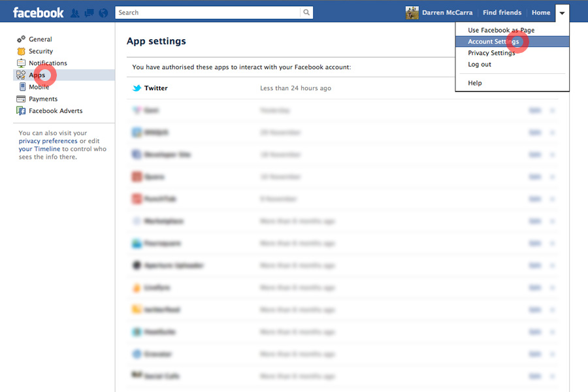Viewport: 588px width, 392px height.
Task: Click the Mobile phone icon in sidebar
Action: [x=22, y=87]
